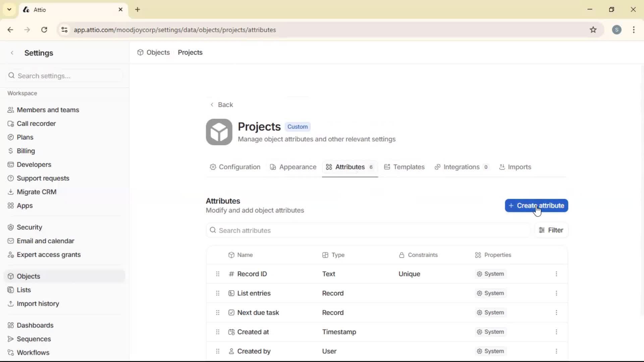
Task: Open Migrate CRM from the sidebar
Action: pyautogui.click(x=36, y=192)
